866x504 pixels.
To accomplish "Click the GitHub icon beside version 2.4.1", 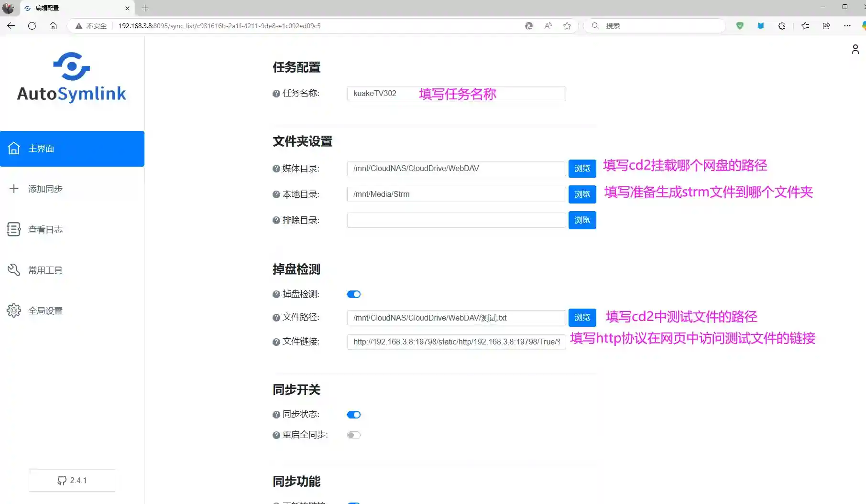I will click(x=63, y=480).
